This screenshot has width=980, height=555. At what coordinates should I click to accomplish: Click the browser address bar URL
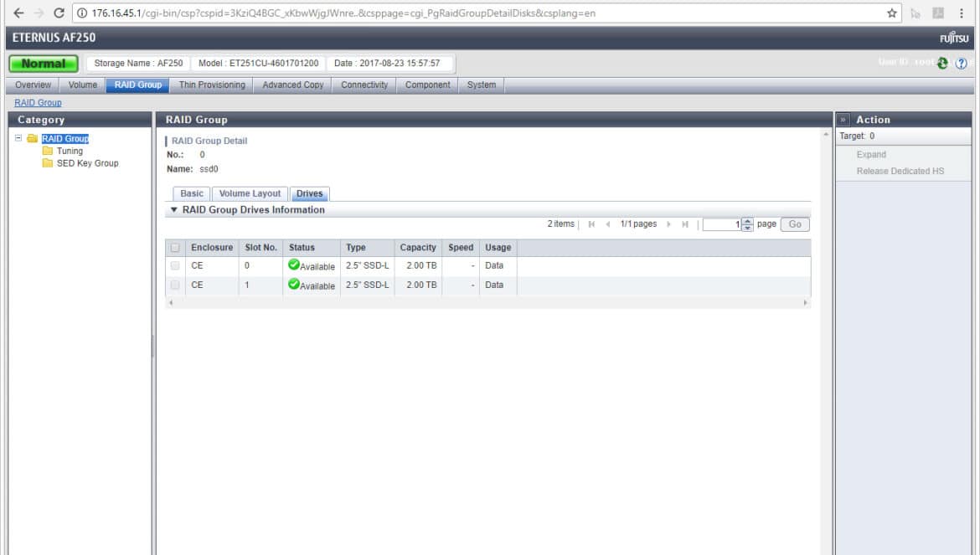point(343,13)
